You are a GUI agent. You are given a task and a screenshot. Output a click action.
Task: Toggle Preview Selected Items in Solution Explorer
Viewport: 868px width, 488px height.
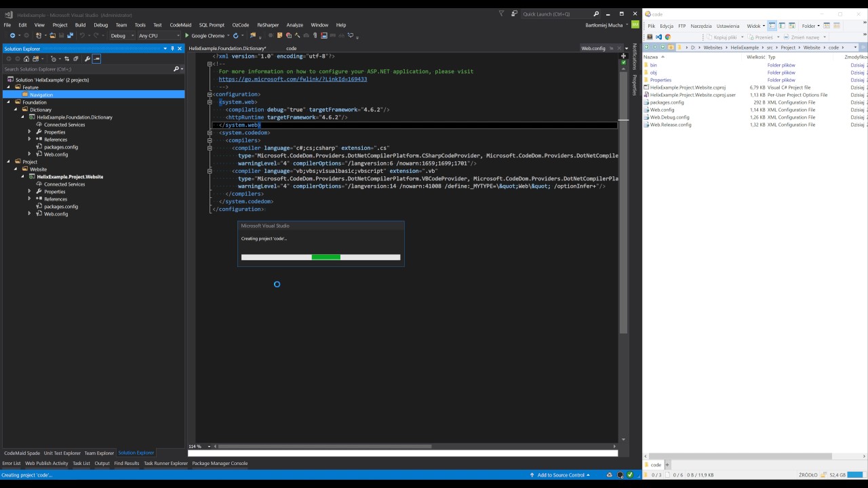pos(96,58)
